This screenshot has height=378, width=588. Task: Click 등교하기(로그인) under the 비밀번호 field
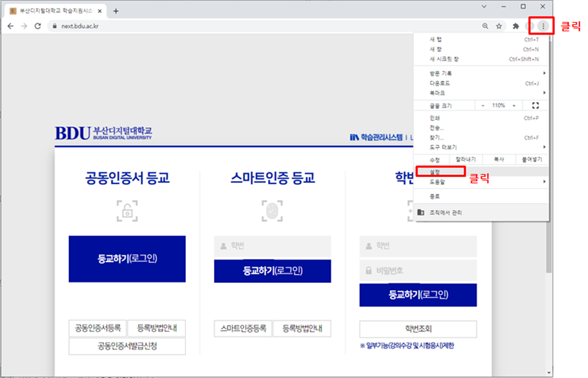click(x=418, y=295)
